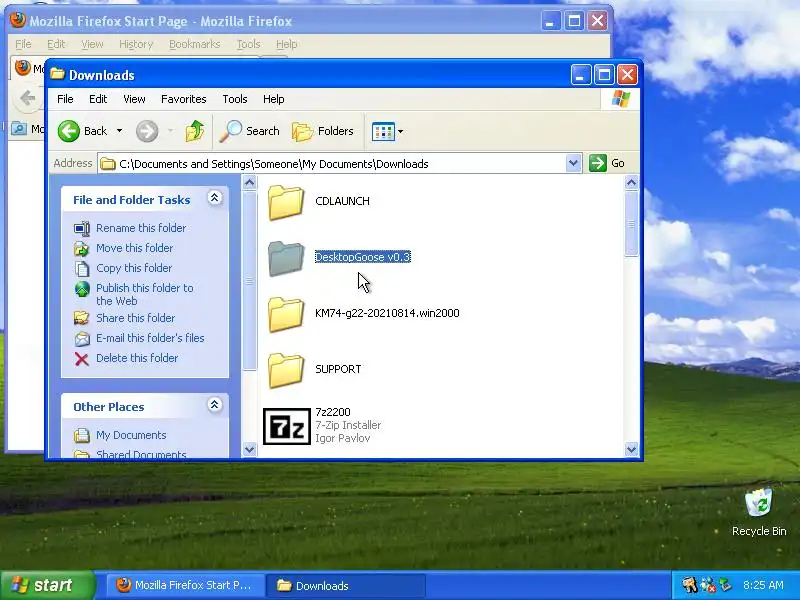Open the Back history dropdown arrow
The height and width of the screenshot is (600, 800).
point(119,131)
